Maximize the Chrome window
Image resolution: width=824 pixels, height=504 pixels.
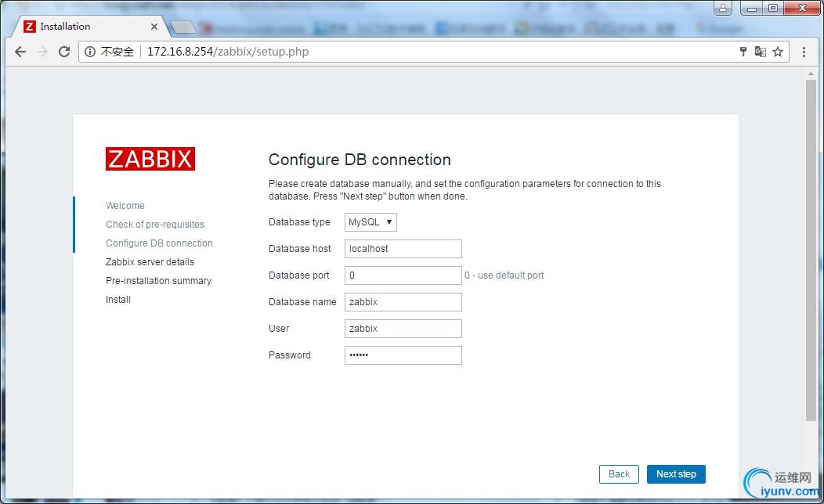tap(773, 8)
